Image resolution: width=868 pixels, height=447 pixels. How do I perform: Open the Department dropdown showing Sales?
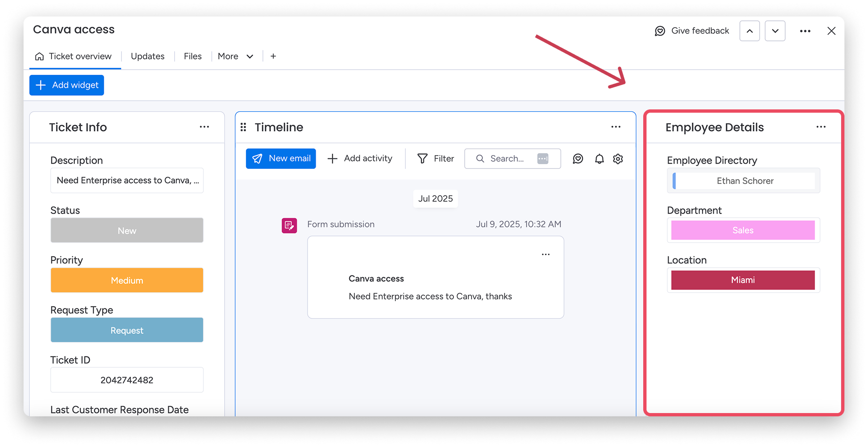pyautogui.click(x=743, y=231)
